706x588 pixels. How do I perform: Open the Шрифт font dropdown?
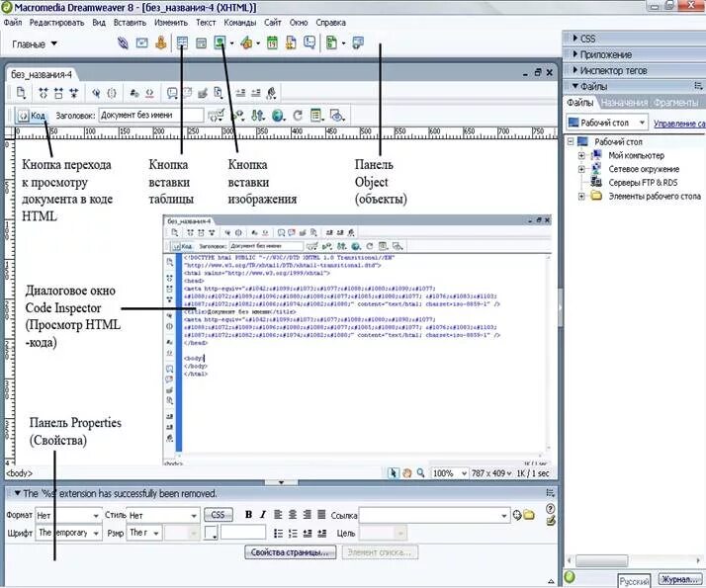68,533
